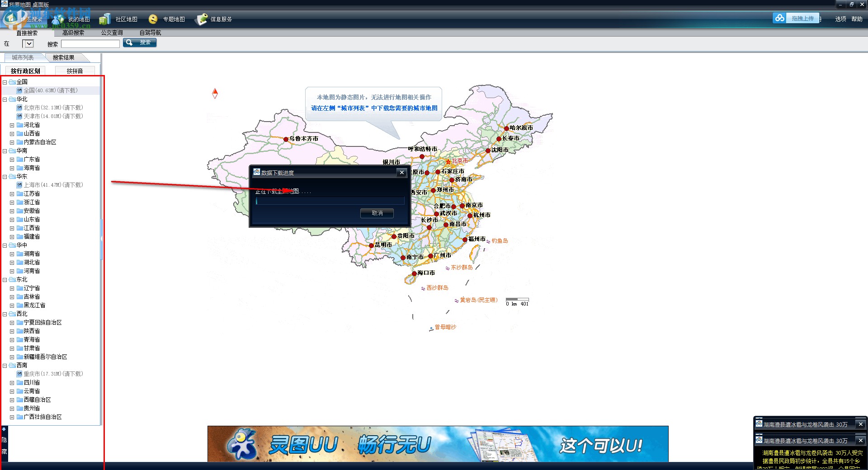This screenshot has width=868, height=470.
Task: Collapse the 华东 region node
Action: 5,176
